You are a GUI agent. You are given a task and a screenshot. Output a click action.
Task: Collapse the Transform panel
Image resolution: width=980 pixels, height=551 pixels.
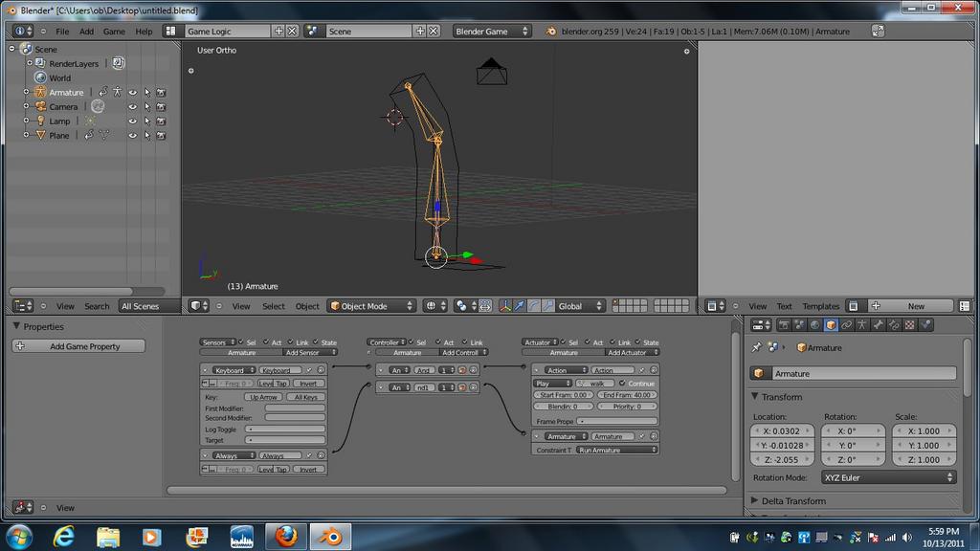point(754,397)
